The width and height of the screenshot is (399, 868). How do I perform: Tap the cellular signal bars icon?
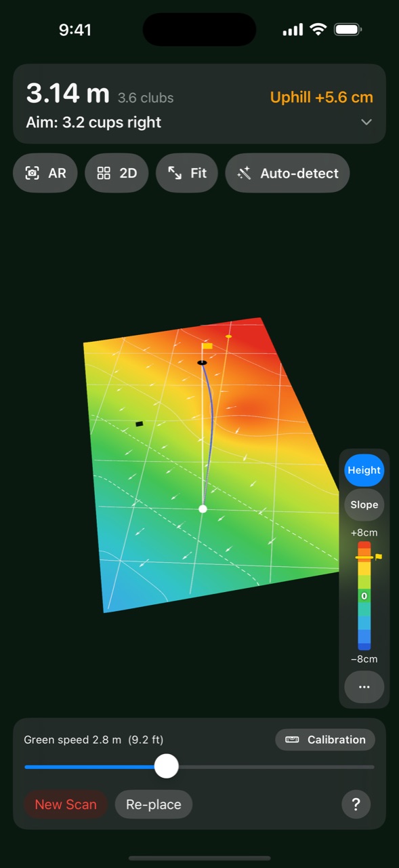click(x=293, y=30)
